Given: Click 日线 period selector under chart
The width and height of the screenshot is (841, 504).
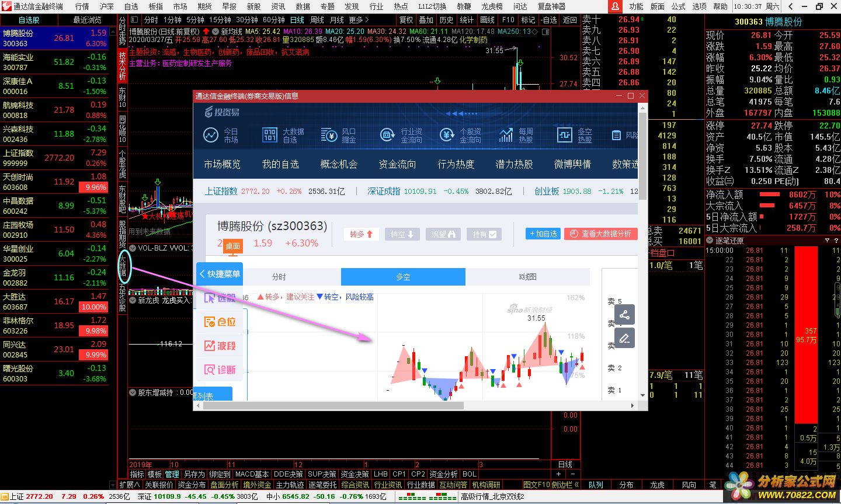Looking at the screenshot, I should click(565, 465).
